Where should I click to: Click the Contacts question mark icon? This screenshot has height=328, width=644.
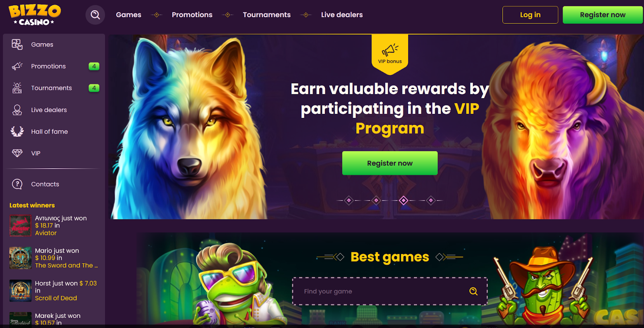pos(17,184)
